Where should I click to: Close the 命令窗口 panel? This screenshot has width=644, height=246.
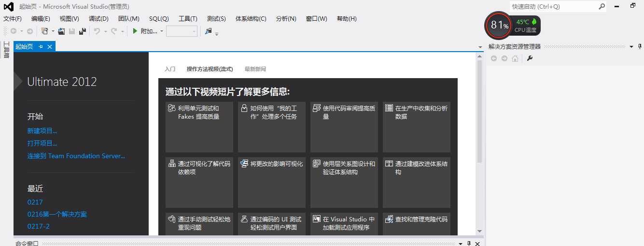click(x=477, y=244)
